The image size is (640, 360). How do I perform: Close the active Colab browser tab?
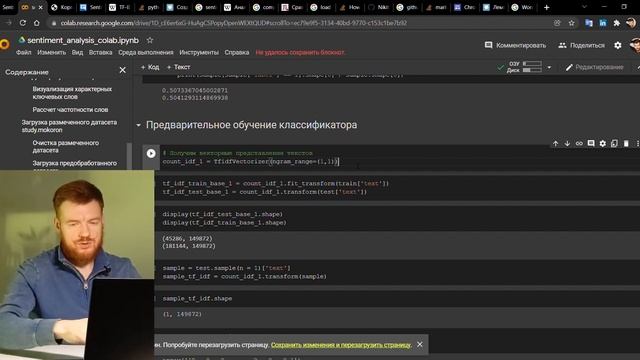[x=40, y=7]
